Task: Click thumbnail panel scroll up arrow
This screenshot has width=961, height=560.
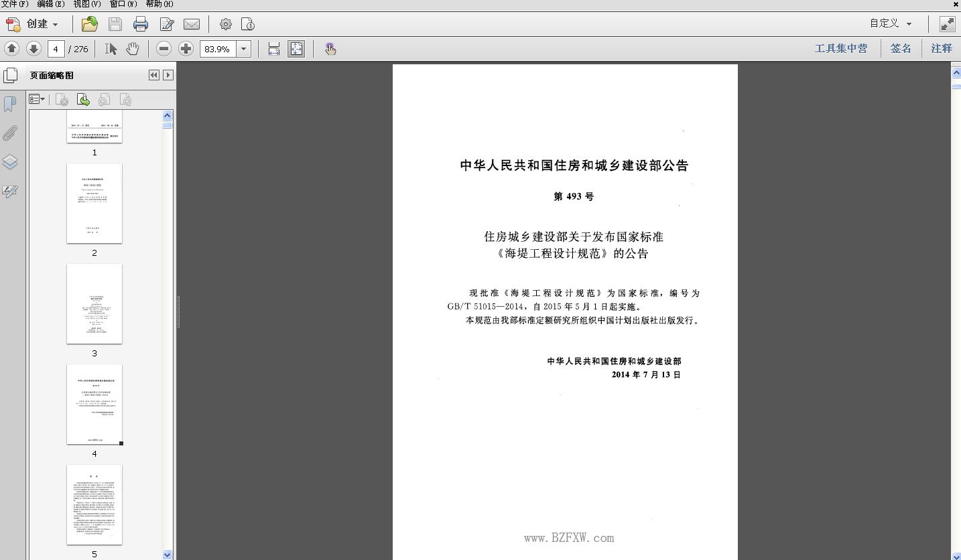Action: click(168, 115)
